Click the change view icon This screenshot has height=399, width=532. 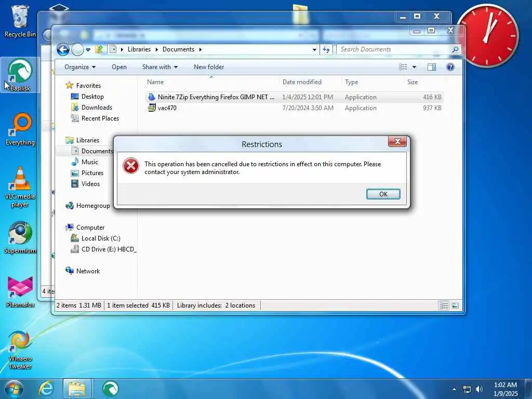[x=403, y=67]
